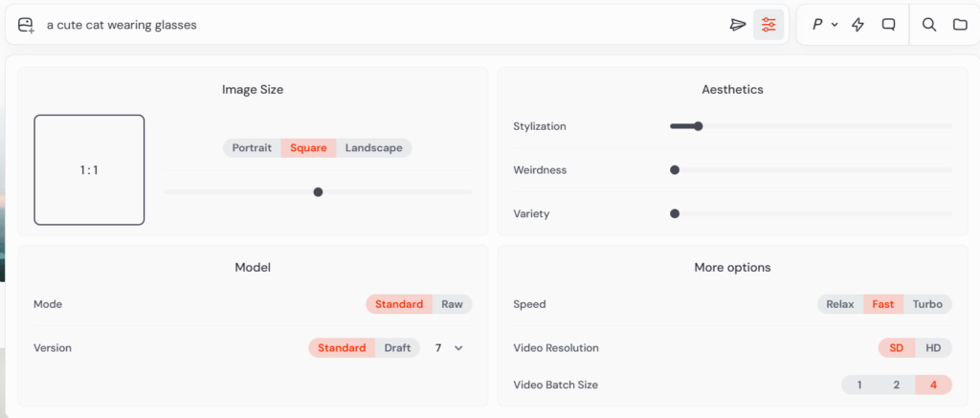Viewport: 980px width, 418px height.
Task: Switch Mode to Raw
Action: [x=452, y=304]
